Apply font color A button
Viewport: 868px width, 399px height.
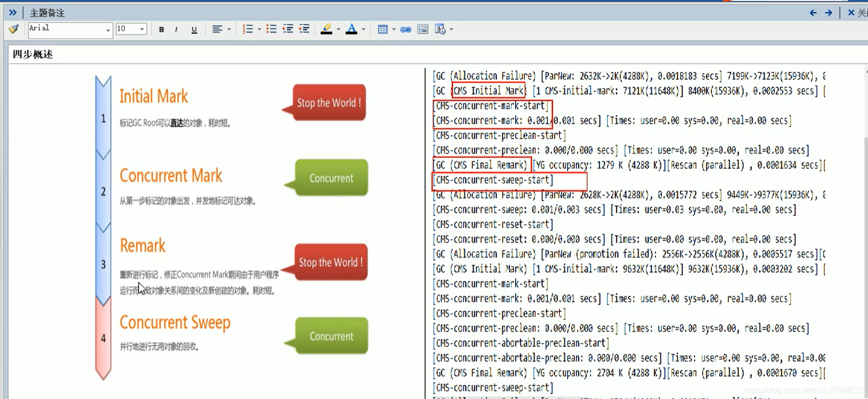pyautogui.click(x=351, y=30)
